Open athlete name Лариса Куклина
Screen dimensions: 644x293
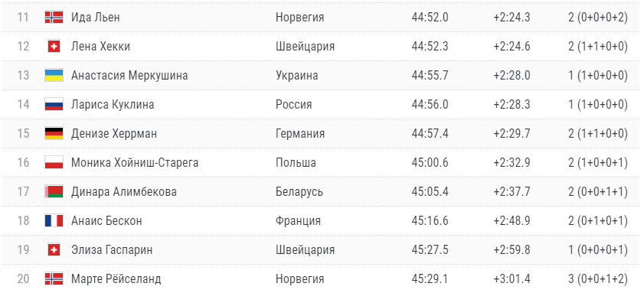pyautogui.click(x=113, y=104)
